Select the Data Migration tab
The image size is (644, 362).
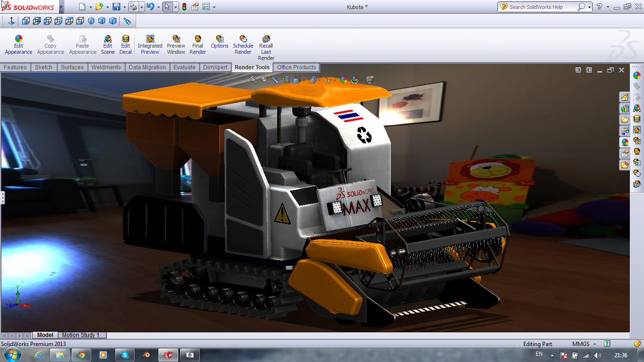coord(147,67)
